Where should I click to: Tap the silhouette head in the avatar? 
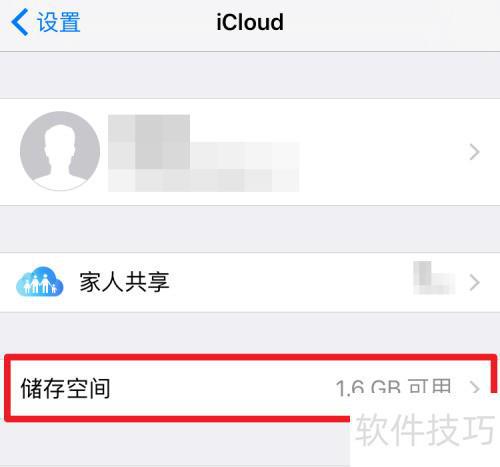coord(60,141)
